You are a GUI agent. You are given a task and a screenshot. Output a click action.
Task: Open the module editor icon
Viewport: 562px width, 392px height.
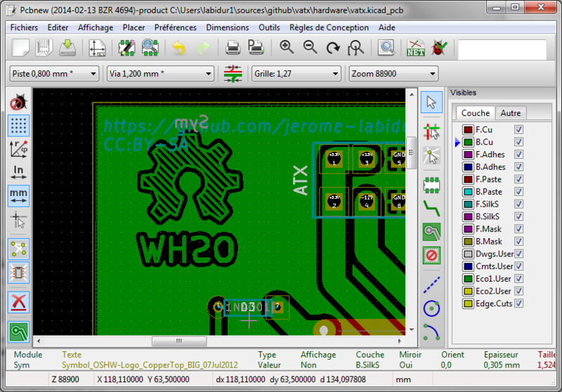(126, 48)
